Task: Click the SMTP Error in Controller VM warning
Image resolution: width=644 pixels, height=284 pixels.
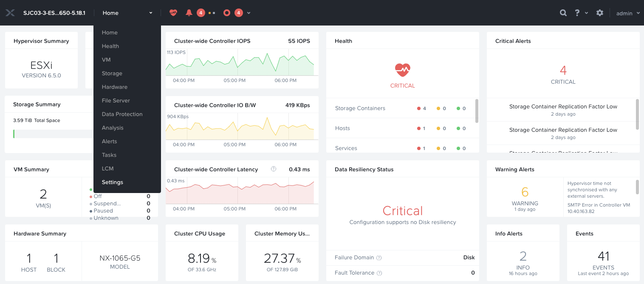Action: (599, 208)
